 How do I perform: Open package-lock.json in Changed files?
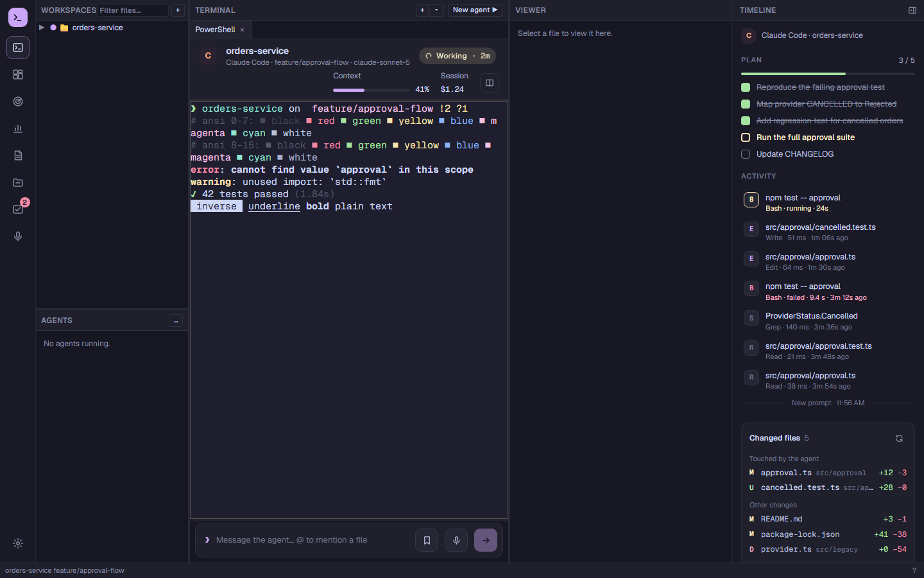click(x=828, y=534)
